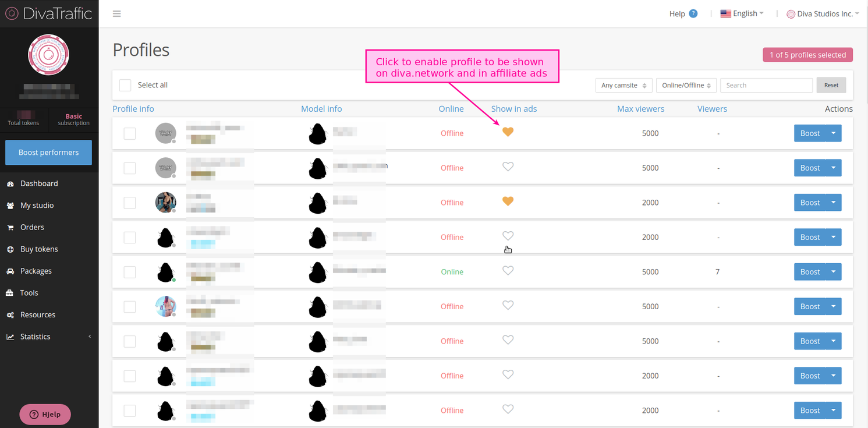
Task: Enable show in ads for the Online profile
Action: 508,271
